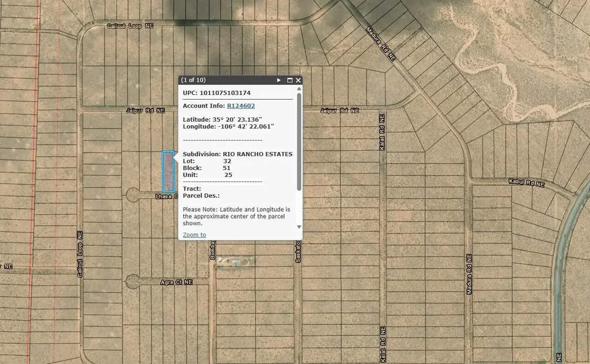The width and height of the screenshot is (590, 364).
Task: Open account info link R124602
Action: [241, 106]
